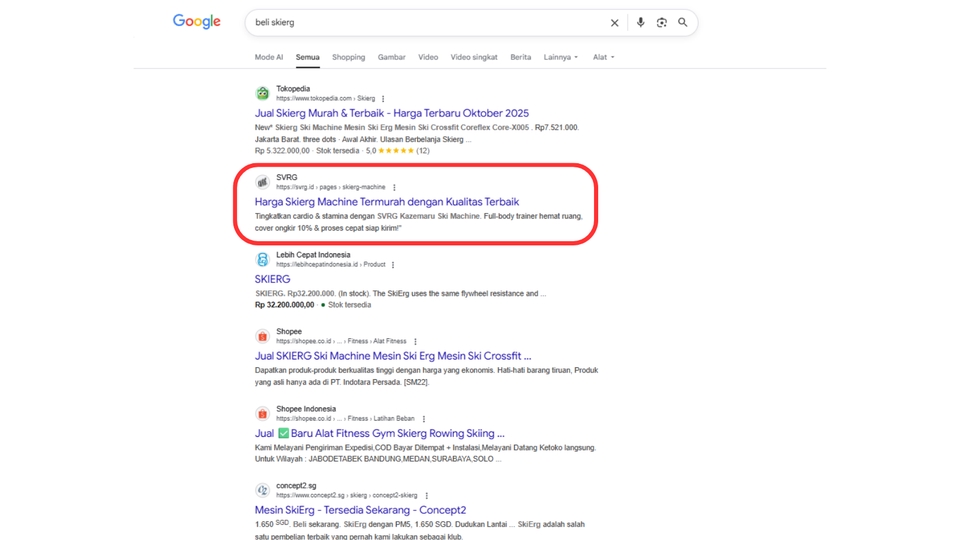
Task: Click the SKIERG result title link
Action: pyautogui.click(x=272, y=280)
